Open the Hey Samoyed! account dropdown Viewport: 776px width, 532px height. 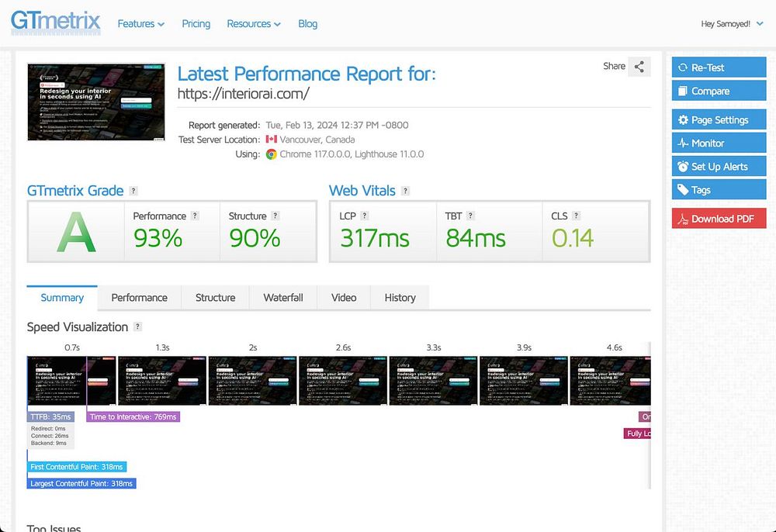pyautogui.click(x=732, y=24)
